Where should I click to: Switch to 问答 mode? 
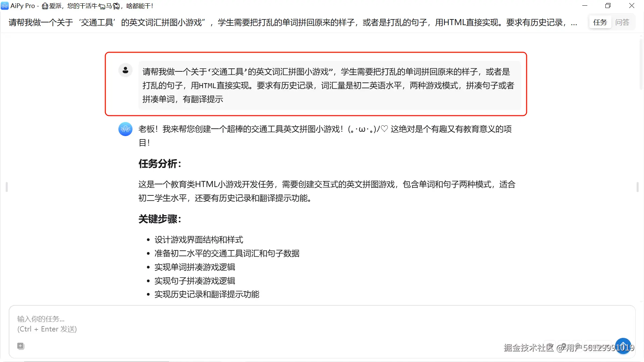pos(622,22)
